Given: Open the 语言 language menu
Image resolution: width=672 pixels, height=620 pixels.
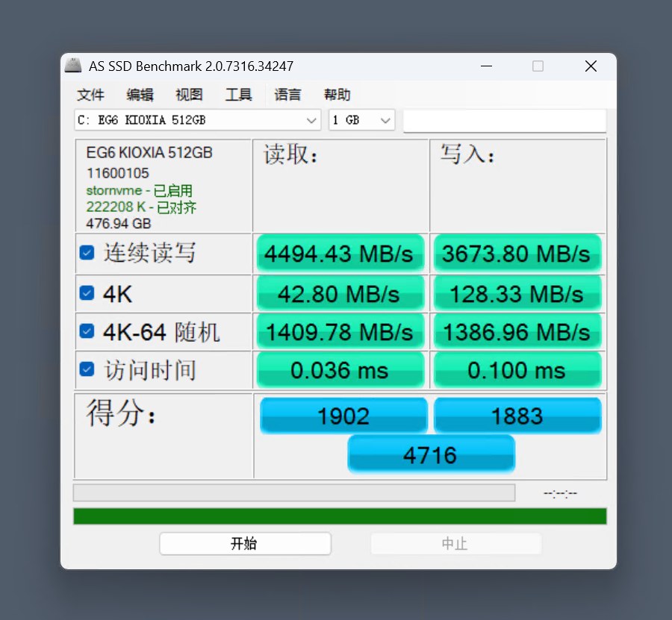Looking at the screenshot, I should point(287,95).
